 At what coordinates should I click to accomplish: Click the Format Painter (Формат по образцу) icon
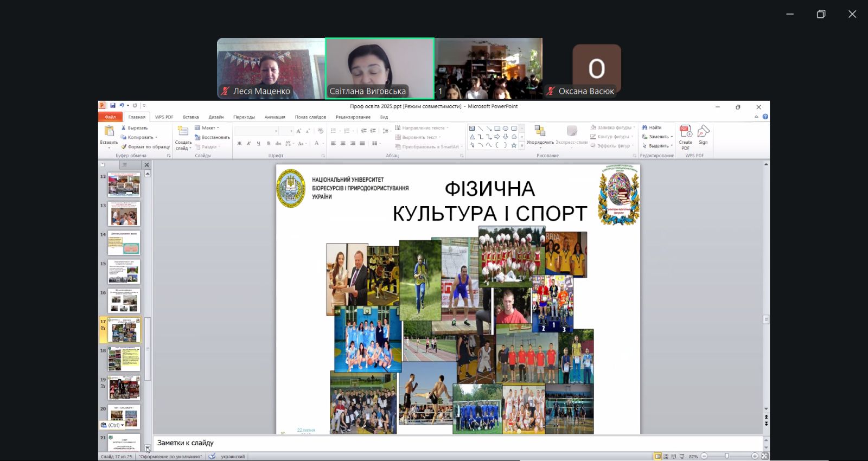click(x=124, y=146)
